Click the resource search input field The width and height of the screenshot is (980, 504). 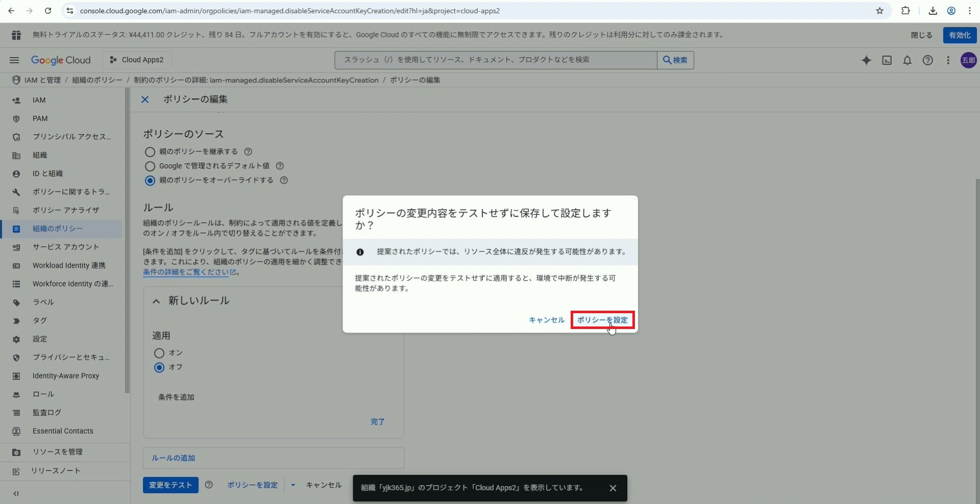(x=495, y=60)
